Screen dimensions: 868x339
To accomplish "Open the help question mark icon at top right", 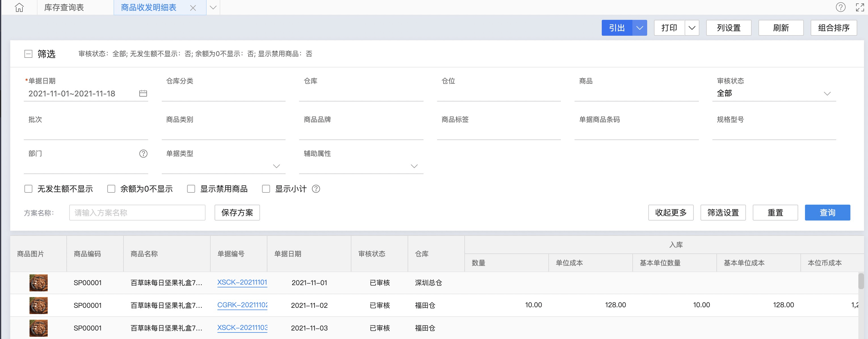I will [840, 7].
